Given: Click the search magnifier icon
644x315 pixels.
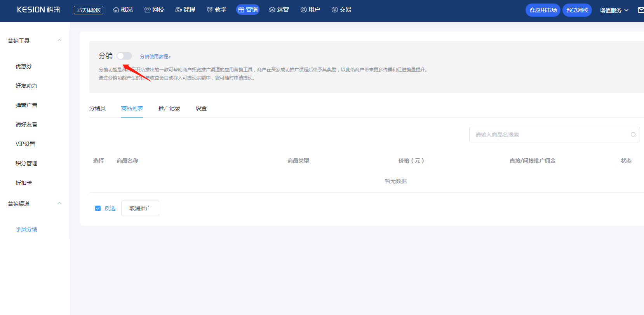Looking at the screenshot, I should coord(633,135).
